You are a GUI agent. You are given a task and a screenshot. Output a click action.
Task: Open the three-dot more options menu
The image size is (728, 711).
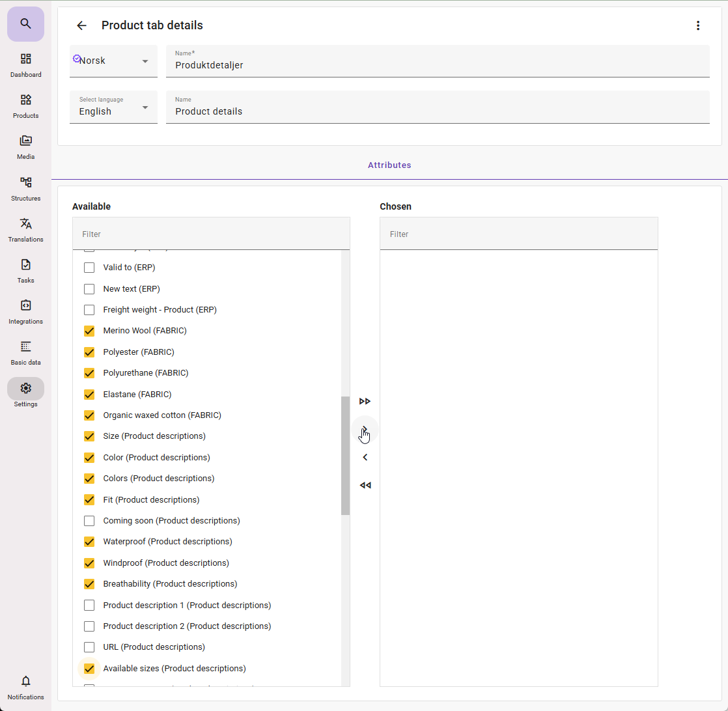pos(698,25)
